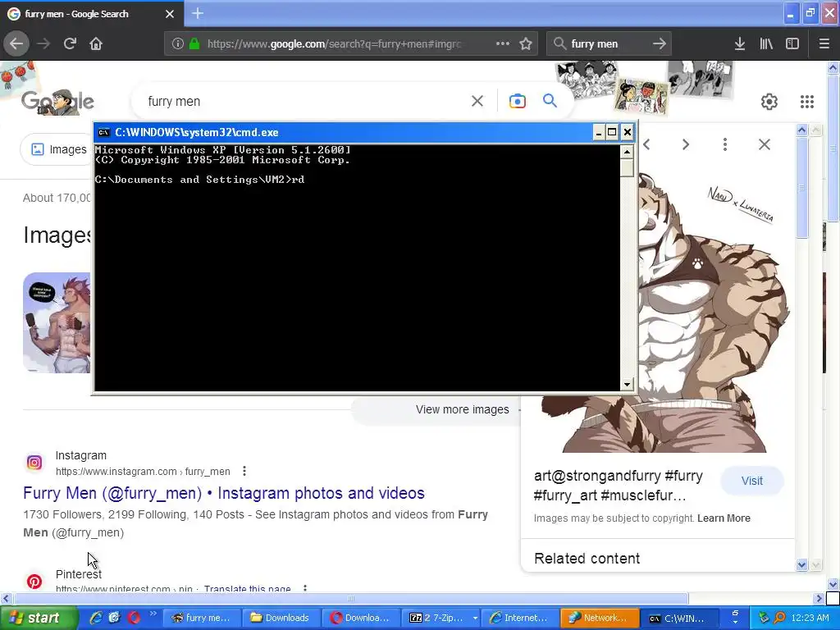840x630 pixels.
Task: Show previous image in the preview panel
Action: pyautogui.click(x=647, y=144)
